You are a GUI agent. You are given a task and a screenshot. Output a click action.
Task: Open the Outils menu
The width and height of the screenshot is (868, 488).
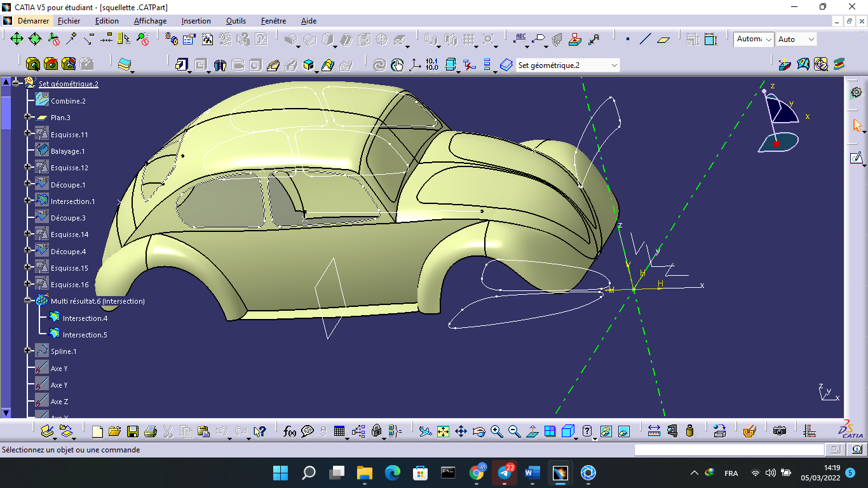(x=236, y=21)
